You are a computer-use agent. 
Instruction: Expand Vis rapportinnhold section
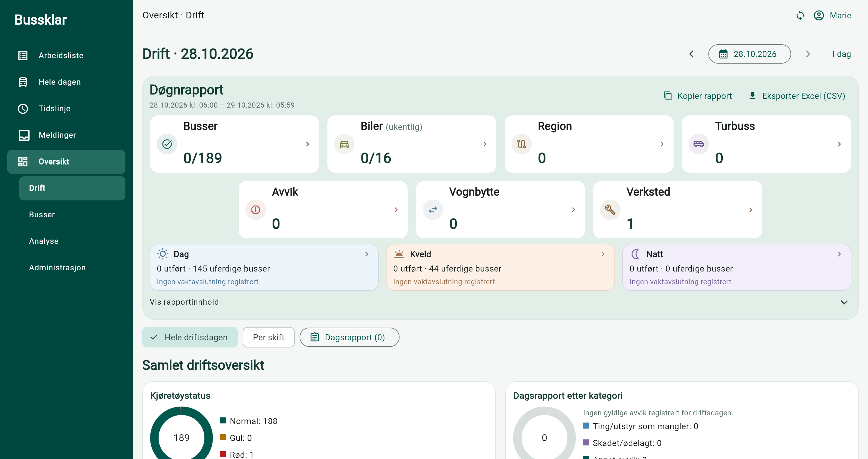500,302
